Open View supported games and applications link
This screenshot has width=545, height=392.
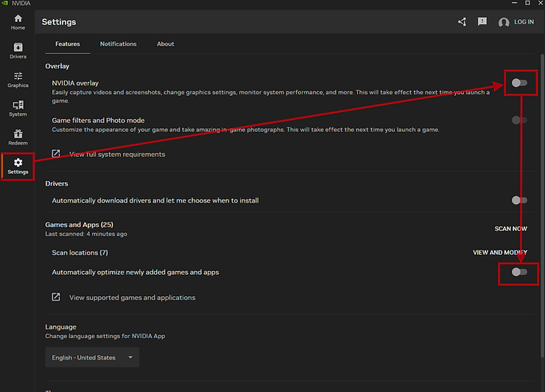pyautogui.click(x=132, y=298)
